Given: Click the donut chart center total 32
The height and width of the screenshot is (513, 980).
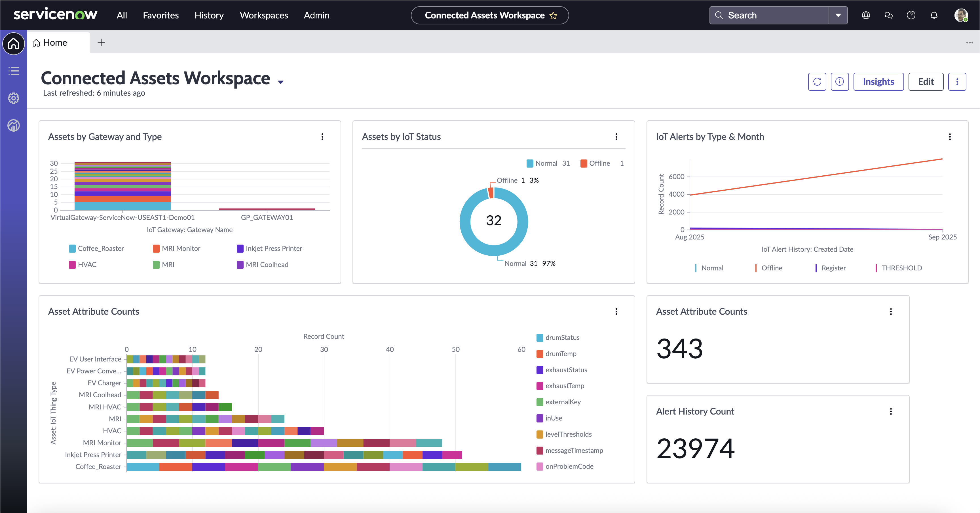Looking at the screenshot, I should point(493,220).
